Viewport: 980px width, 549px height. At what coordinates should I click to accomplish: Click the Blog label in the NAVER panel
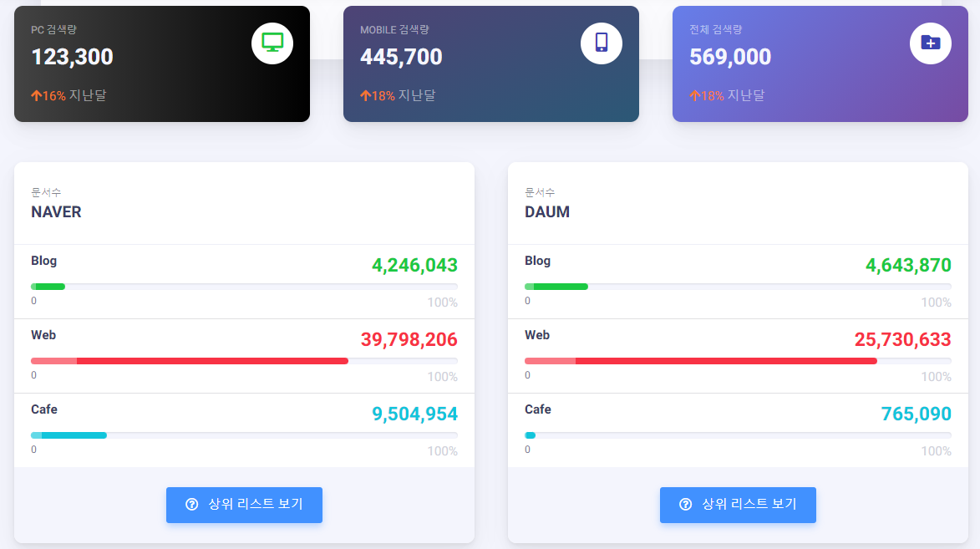point(43,261)
